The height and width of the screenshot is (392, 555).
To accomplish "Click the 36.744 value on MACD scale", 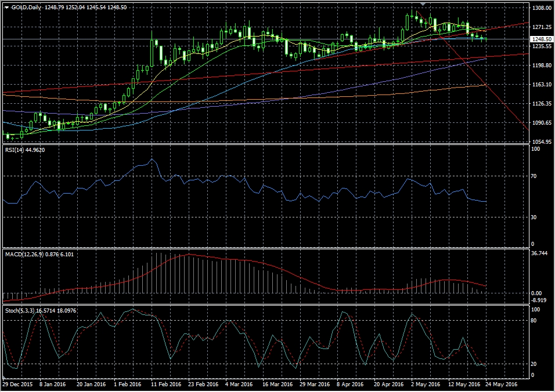I will 540,253.
